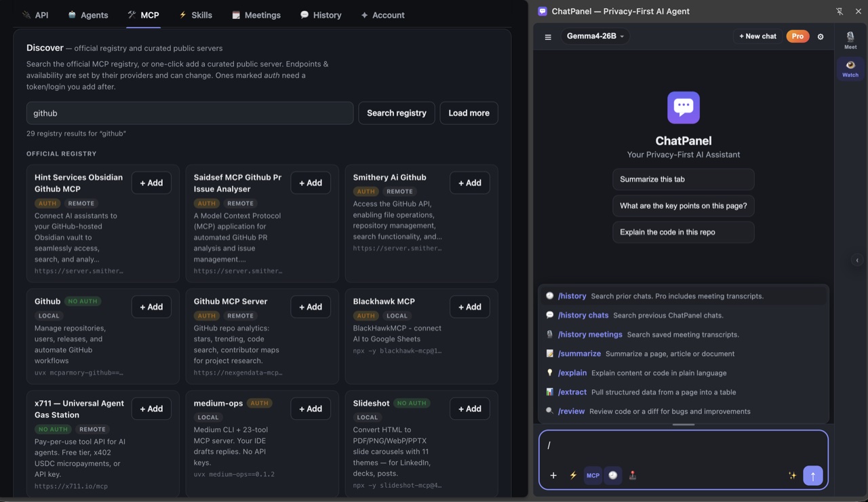
Task: Add Saidsef MCP Github Pr Issue Analyser
Action: tap(311, 183)
